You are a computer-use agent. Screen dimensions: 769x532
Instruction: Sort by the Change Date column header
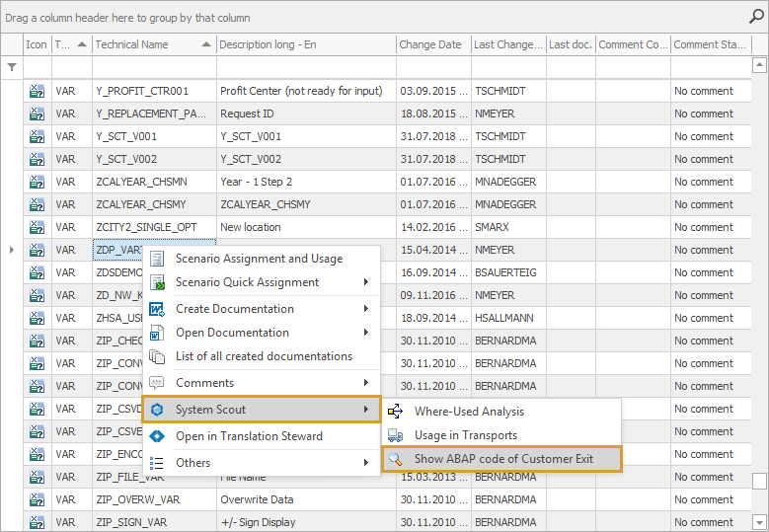[429, 44]
